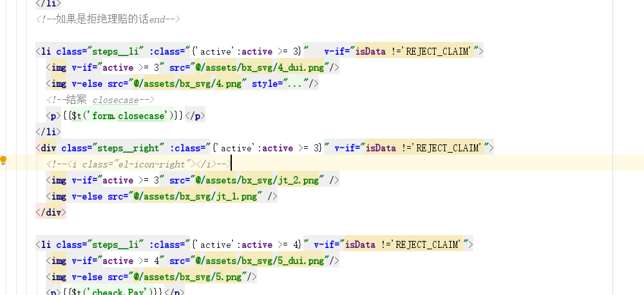
Task: Place cursor in the 如果是拒绝理赔的话end comment
Action: [108, 19]
